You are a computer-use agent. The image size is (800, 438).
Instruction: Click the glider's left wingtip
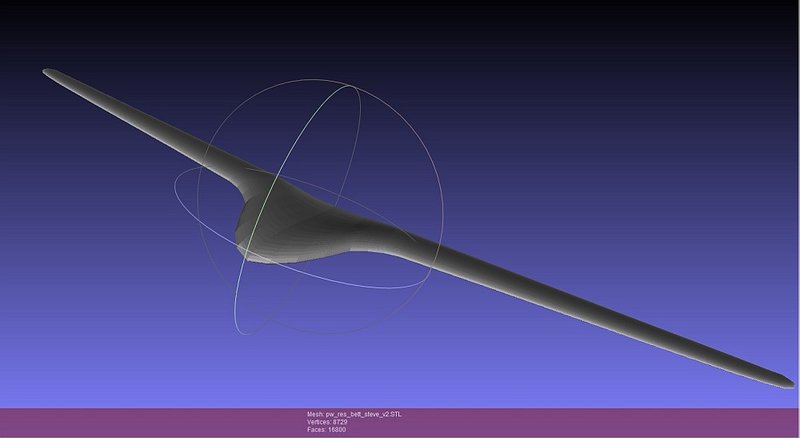click(50, 73)
